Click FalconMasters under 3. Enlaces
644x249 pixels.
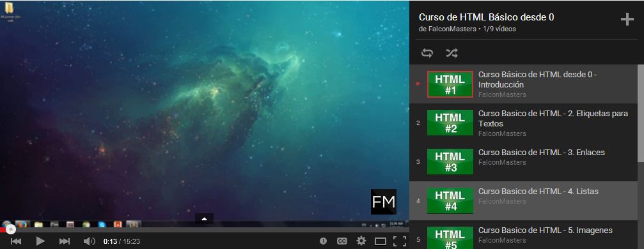pyautogui.click(x=502, y=162)
